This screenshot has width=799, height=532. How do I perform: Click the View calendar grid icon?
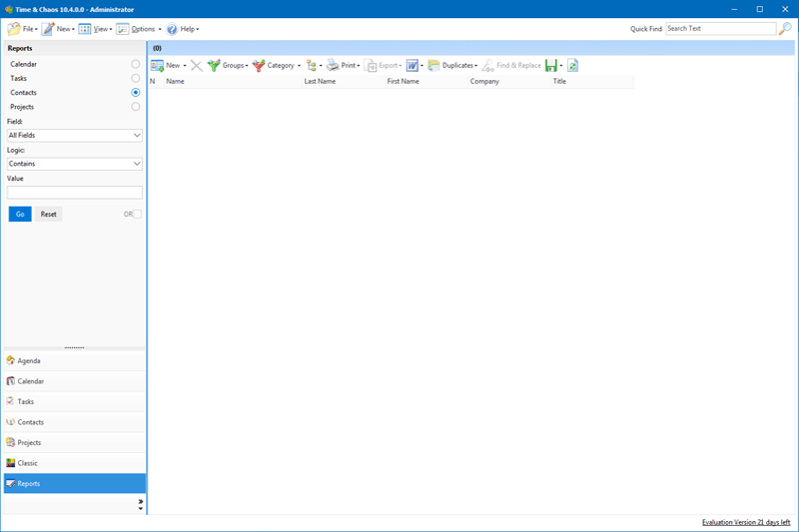pyautogui.click(x=85, y=29)
